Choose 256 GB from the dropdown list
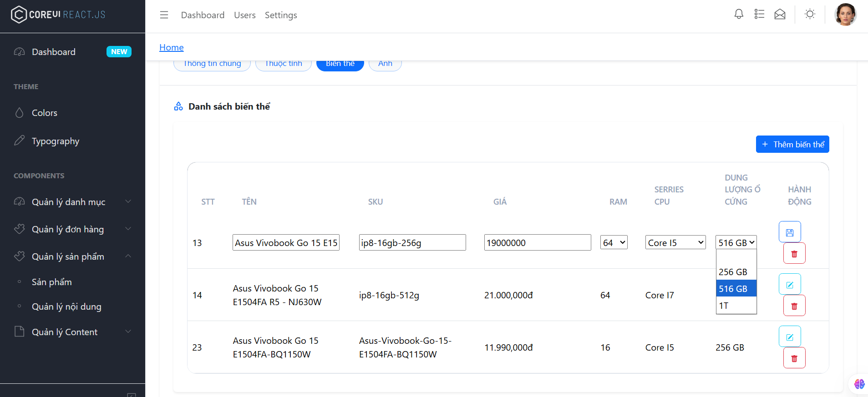 (736, 272)
